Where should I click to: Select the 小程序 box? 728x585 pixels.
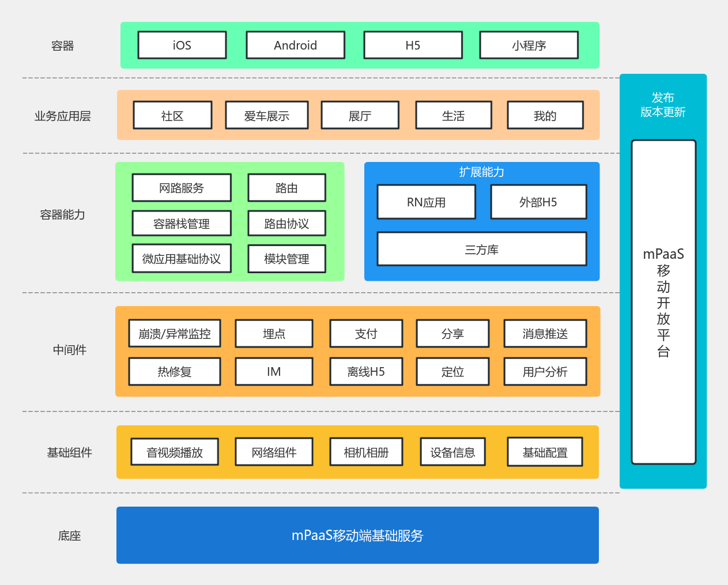pos(529,45)
